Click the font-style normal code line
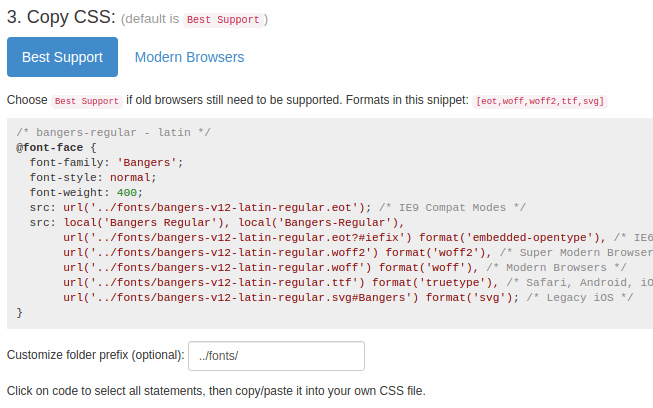This screenshot has width=653, height=408. coord(93,177)
